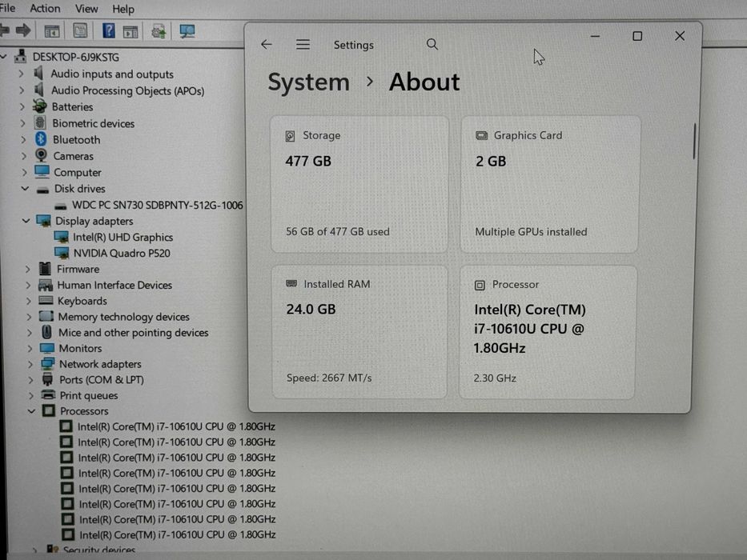Open the Settings hamburger navigation menu
This screenshot has height=560, width=747.
pos(303,45)
